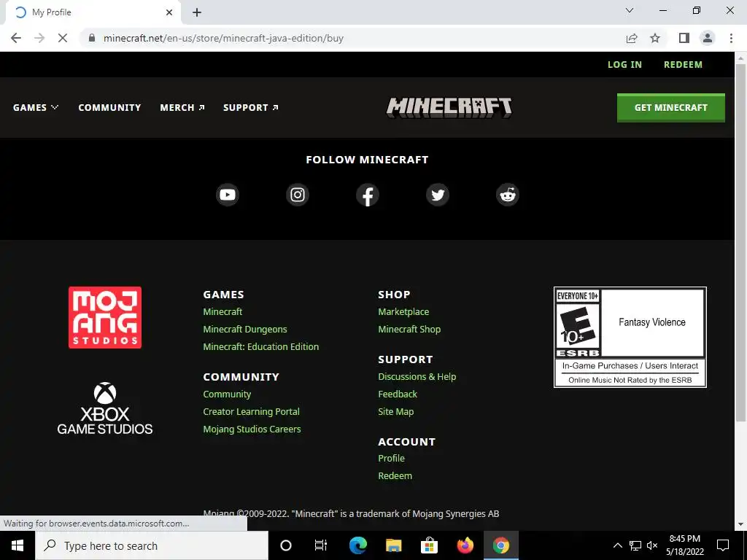Open Microsoft Store from taskbar
The width and height of the screenshot is (747, 560).
point(429,545)
